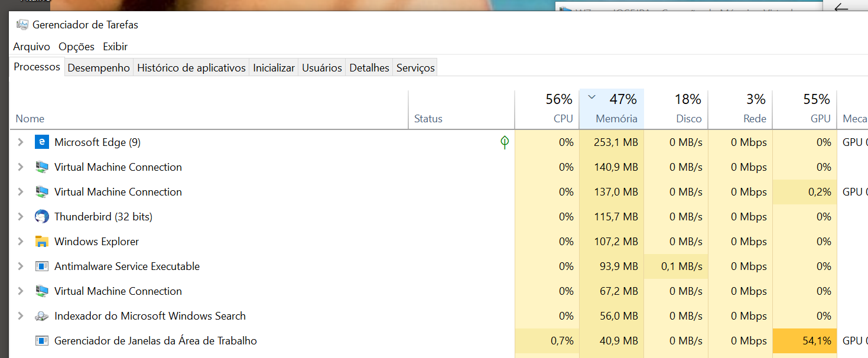The height and width of the screenshot is (358, 868).
Task: Select Gerenciador de Janelas da Área de Trabalho
Action: (155, 341)
